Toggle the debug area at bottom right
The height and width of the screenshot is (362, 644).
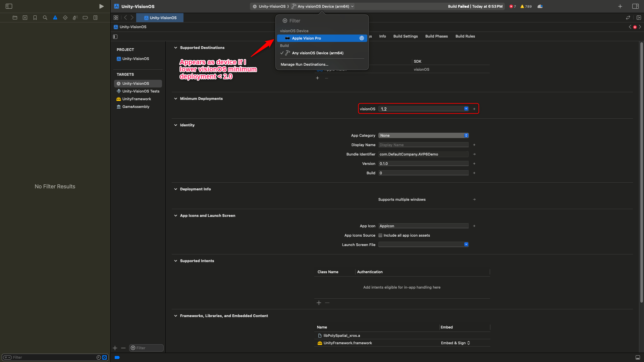click(638, 358)
